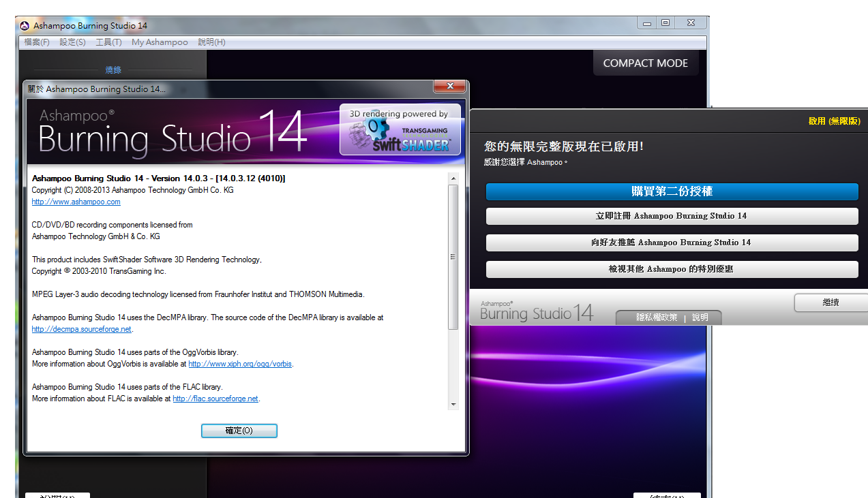Click the About text scrollbar thumb

point(453,257)
